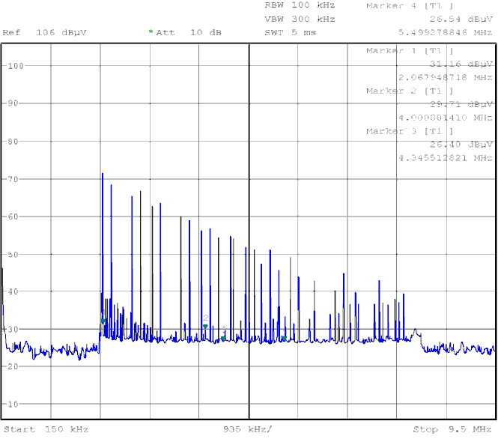Select the VBW 300 kHz setting
This screenshot has width=498, height=448.
(300, 19)
